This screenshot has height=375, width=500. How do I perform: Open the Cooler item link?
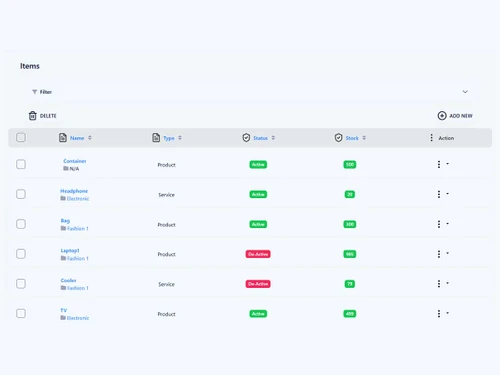pyautogui.click(x=68, y=280)
